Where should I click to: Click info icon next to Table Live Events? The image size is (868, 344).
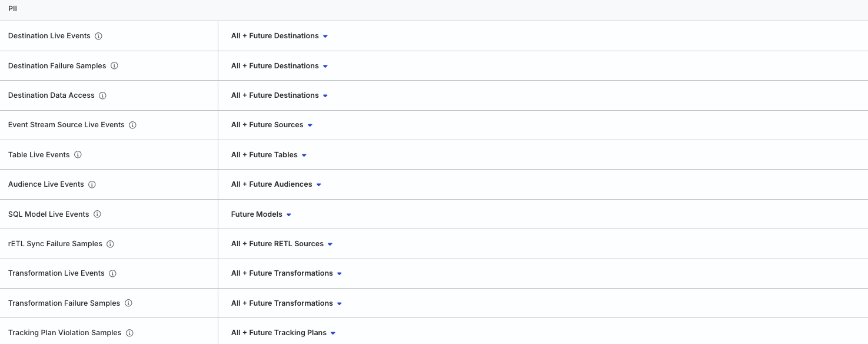pos(78,154)
